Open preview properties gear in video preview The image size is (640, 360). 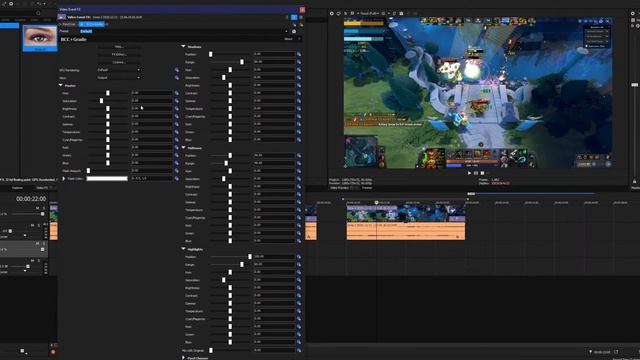pos(331,13)
